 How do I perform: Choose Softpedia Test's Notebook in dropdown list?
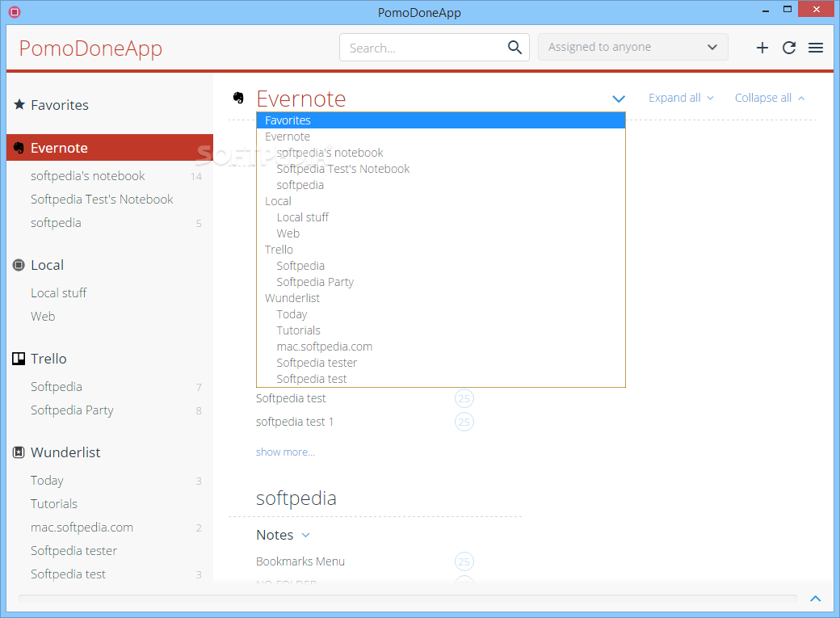click(x=441, y=169)
